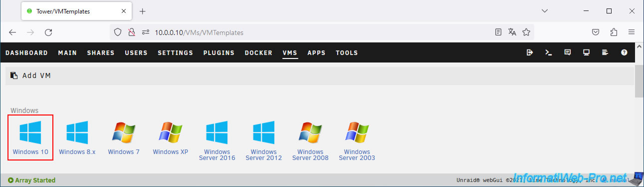Click the tracking protection shield icon
Viewport: 644px width, 187px height.
(x=118, y=32)
